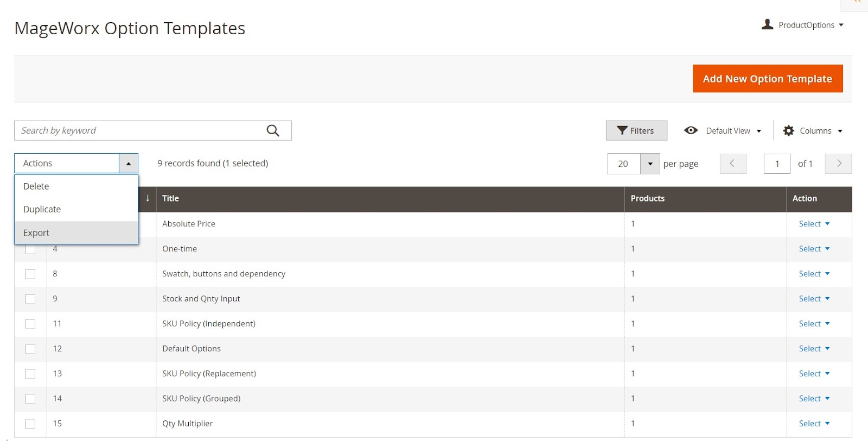Click the sort arrow in the table header
The height and width of the screenshot is (441, 868).
148,198
